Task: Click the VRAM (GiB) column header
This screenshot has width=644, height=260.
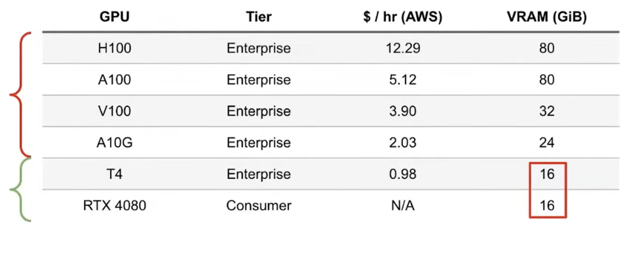Action: 546,17
